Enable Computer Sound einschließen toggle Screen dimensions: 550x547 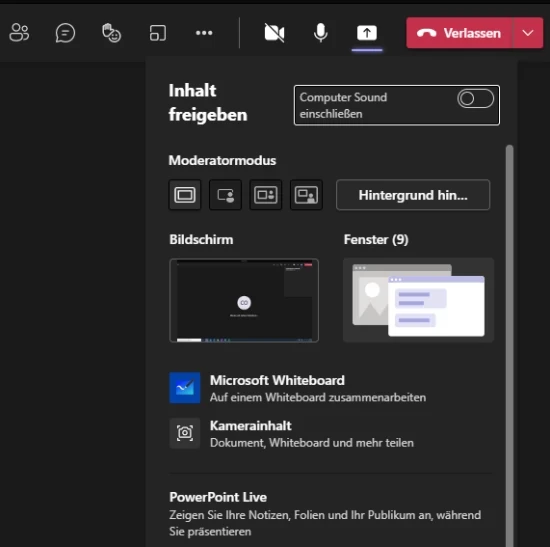pos(475,99)
